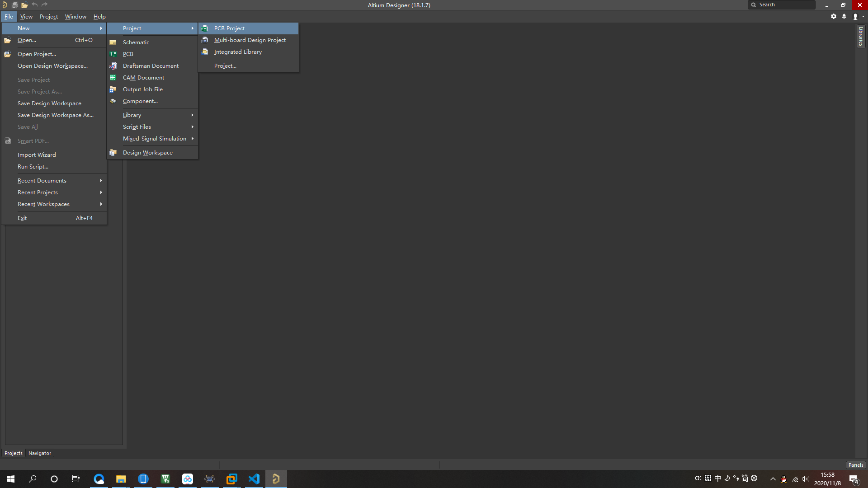
Task: Expand the Script Files submenu
Action: pyautogui.click(x=152, y=127)
